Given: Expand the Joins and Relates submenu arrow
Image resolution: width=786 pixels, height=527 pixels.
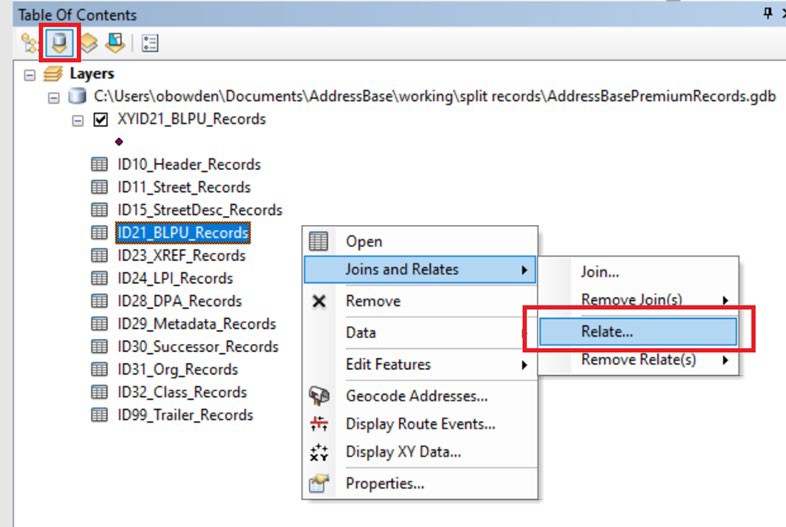Looking at the screenshot, I should pyautogui.click(x=524, y=270).
